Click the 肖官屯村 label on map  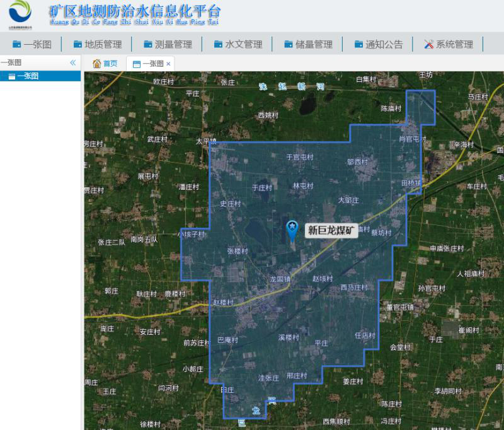[413, 139]
